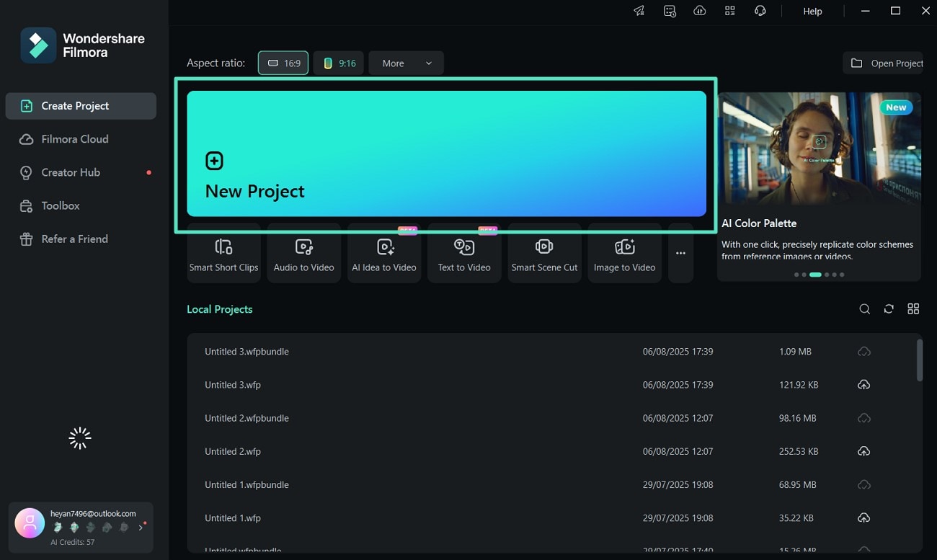The image size is (937, 560).
Task: Select the active carousel indicator dot
Action: pyautogui.click(x=815, y=275)
